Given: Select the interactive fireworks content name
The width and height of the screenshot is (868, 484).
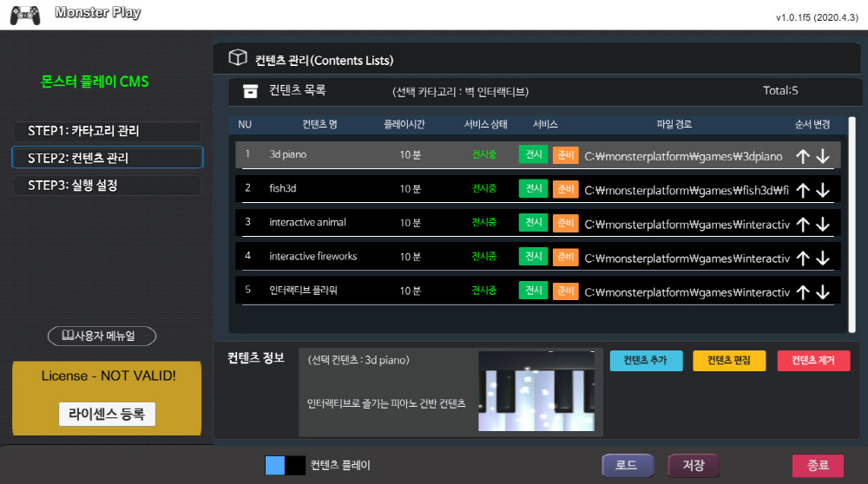Looking at the screenshot, I should (x=313, y=256).
